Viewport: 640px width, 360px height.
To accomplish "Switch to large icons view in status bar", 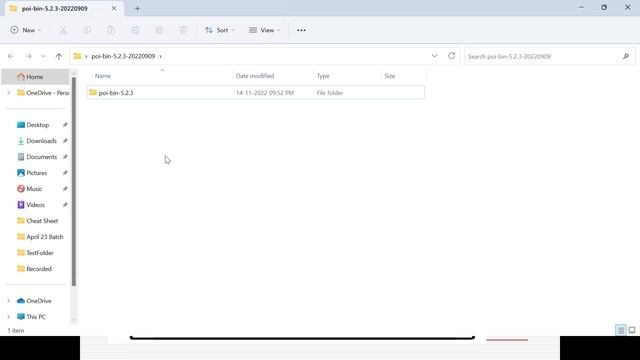I will click(x=632, y=330).
